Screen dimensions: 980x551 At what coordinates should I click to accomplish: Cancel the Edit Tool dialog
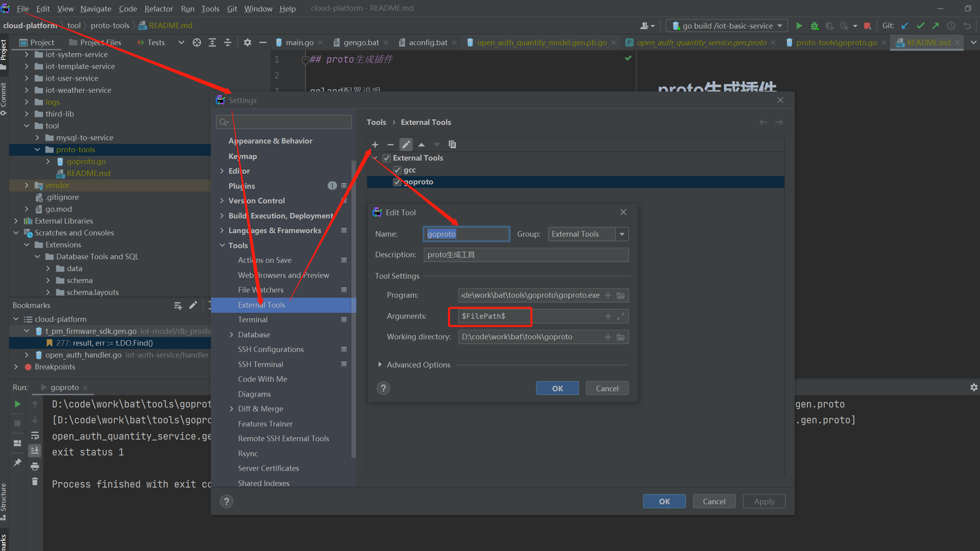pyautogui.click(x=607, y=388)
